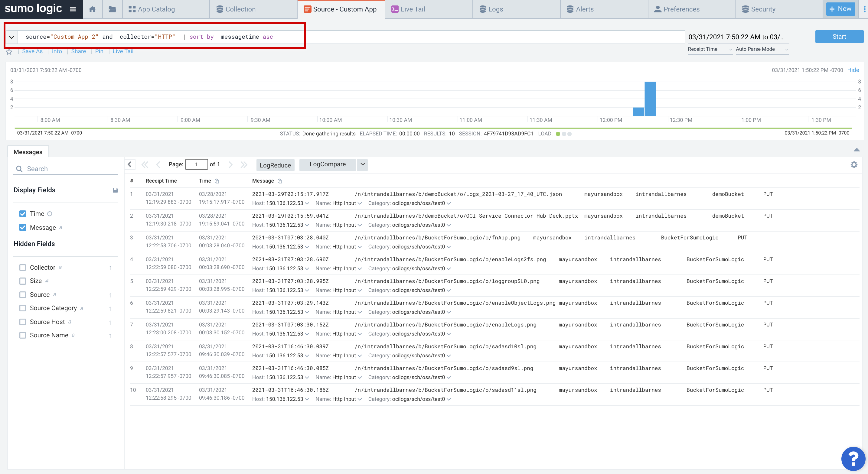Click the help question mark button
Viewport: 868px width, 474px height.
pyautogui.click(x=853, y=459)
